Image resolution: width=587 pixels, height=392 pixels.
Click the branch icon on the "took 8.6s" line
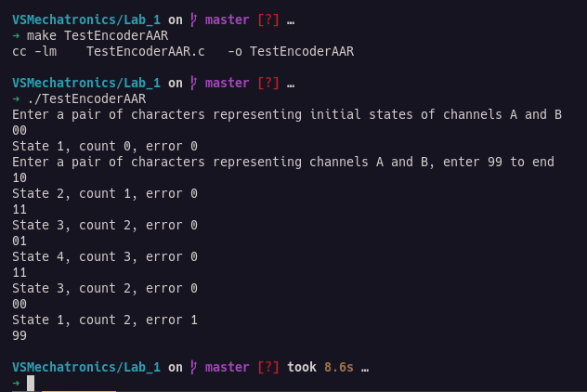pos(193,367)
